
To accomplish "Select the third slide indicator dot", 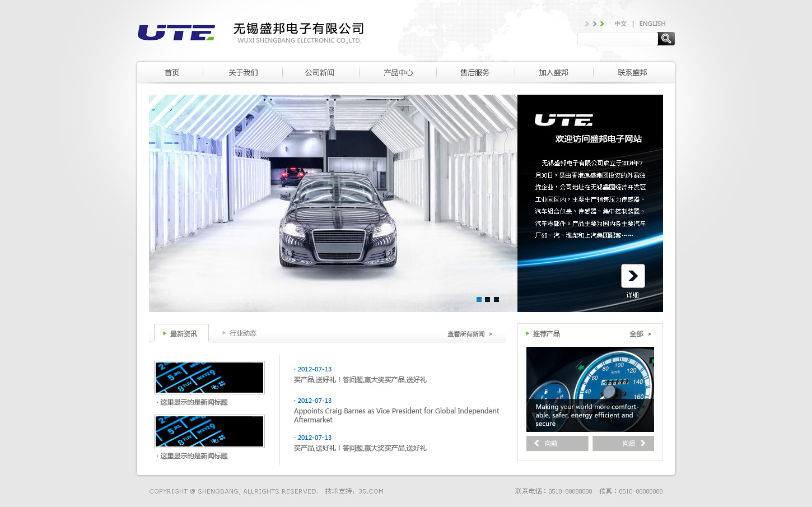I will (496, 299).
